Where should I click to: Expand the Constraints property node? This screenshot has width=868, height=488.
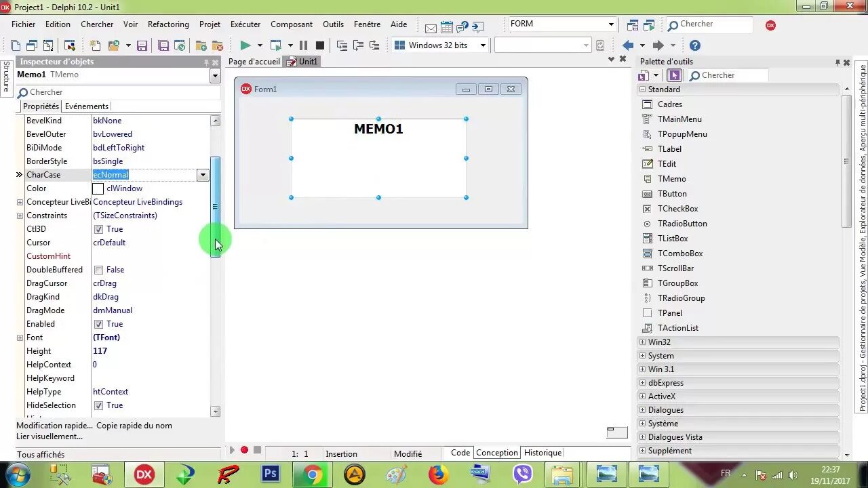coord(20,216)
